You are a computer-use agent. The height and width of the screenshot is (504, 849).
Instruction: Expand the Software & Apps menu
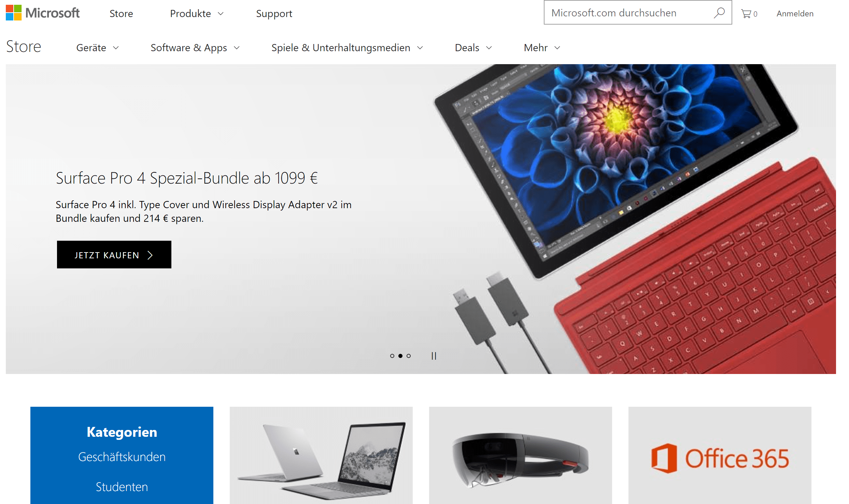pos(195,48)
